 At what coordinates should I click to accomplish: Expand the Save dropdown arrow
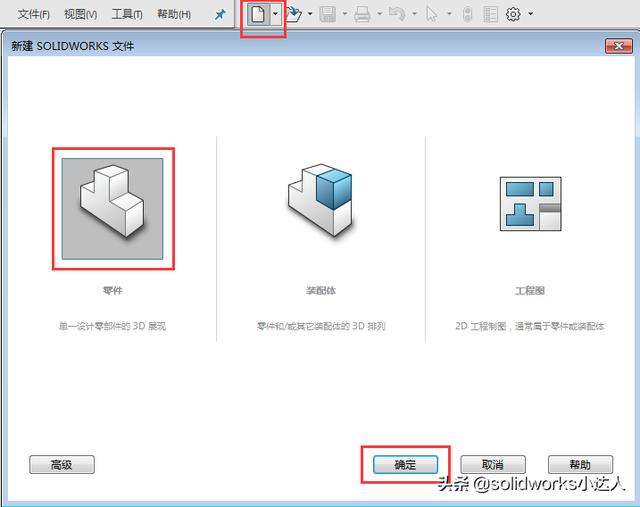pyautogui.click(x=345, y=14)
